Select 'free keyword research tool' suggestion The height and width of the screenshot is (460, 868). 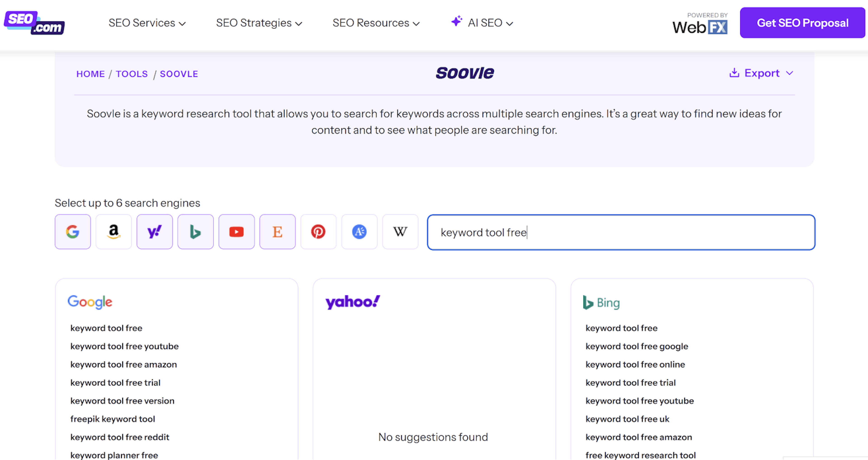640,455
